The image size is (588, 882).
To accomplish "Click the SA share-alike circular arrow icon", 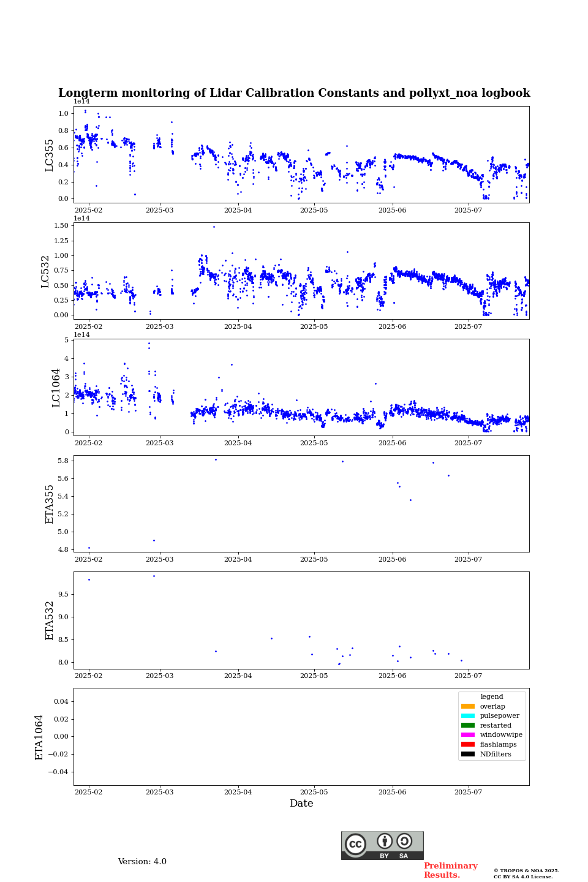I will 404,841.
